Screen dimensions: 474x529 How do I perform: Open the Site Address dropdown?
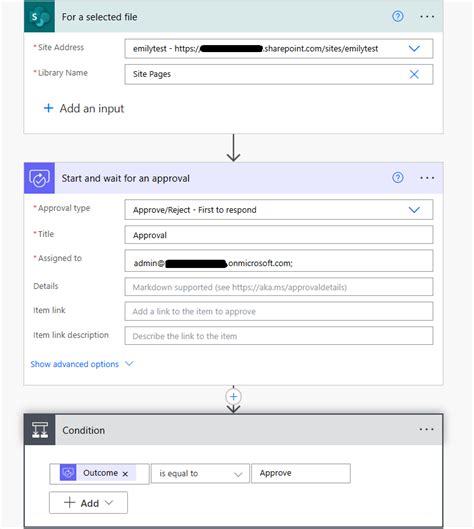tap(414, 49)
